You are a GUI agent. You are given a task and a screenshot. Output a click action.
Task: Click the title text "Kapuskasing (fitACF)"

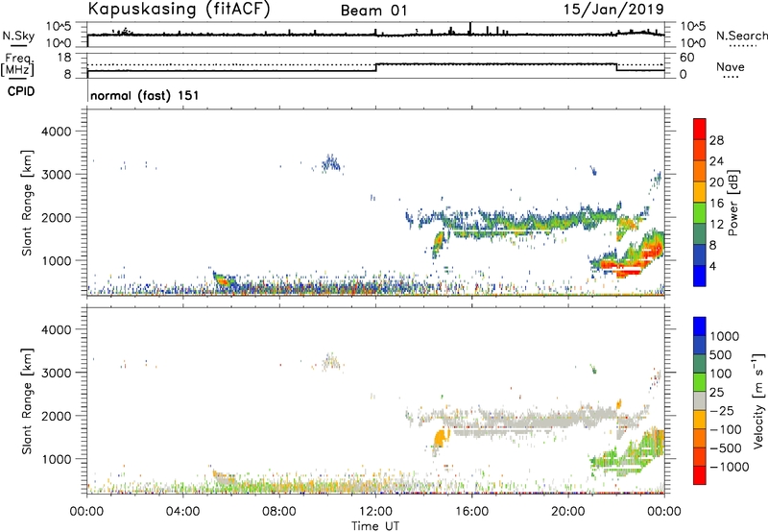pyautogui.click(x=179, y=9)
